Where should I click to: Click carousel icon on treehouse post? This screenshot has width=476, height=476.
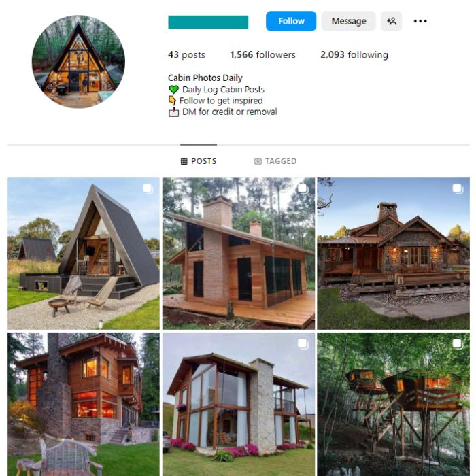(458, 343)
